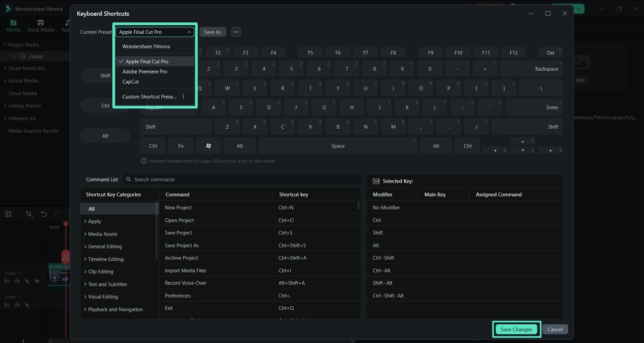Click the Backspace key on the keyboard
Screen dimensions: 644x343
tap(532, 69)
